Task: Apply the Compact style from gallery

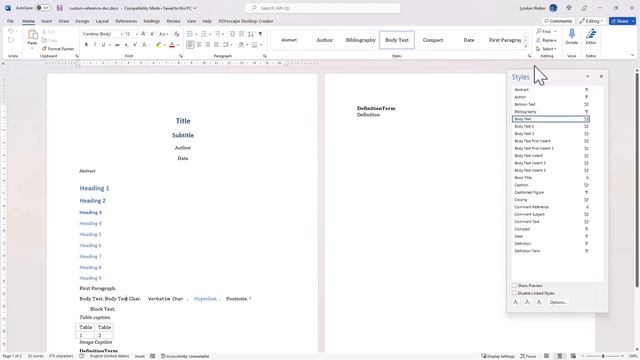Action: coord(433,40)
